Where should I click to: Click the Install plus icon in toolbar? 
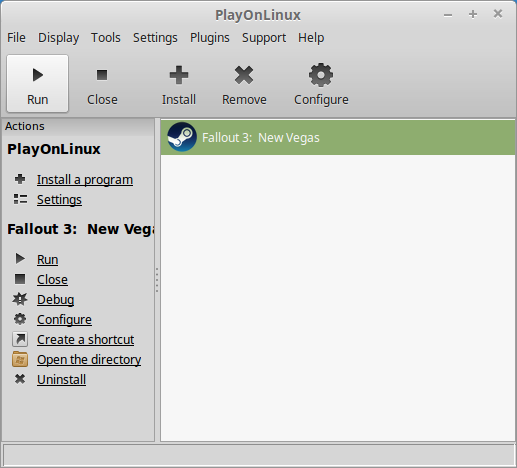click(179, 75)
